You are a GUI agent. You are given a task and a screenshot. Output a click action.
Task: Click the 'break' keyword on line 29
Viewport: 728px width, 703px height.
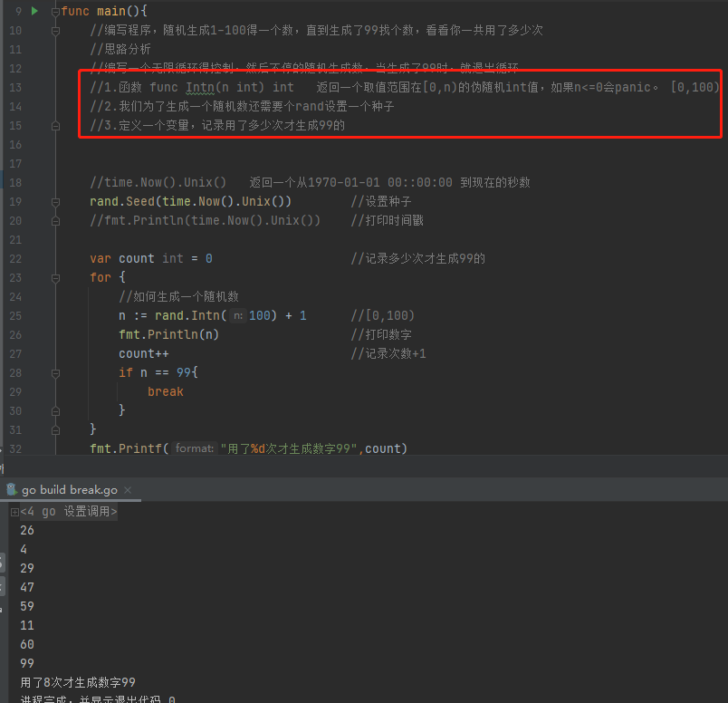pos(166,391)
